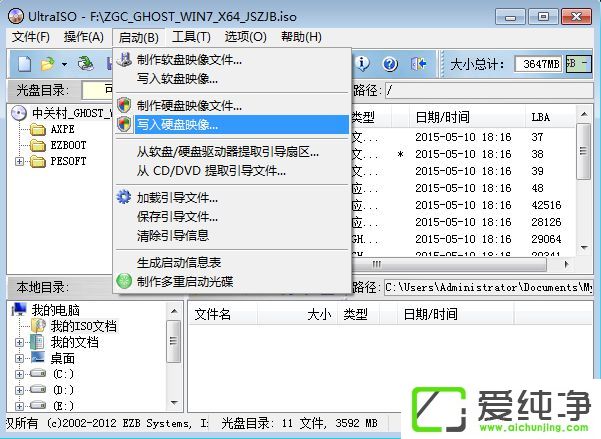The image size is (601, 439).
Task: Expand the 我的文档 node
Action: tap(19, 342)
